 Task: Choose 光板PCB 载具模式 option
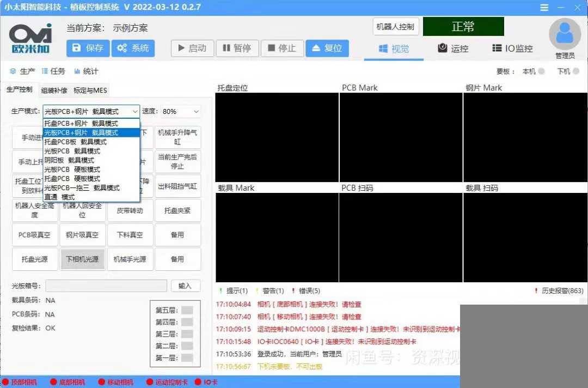(91, 151)
